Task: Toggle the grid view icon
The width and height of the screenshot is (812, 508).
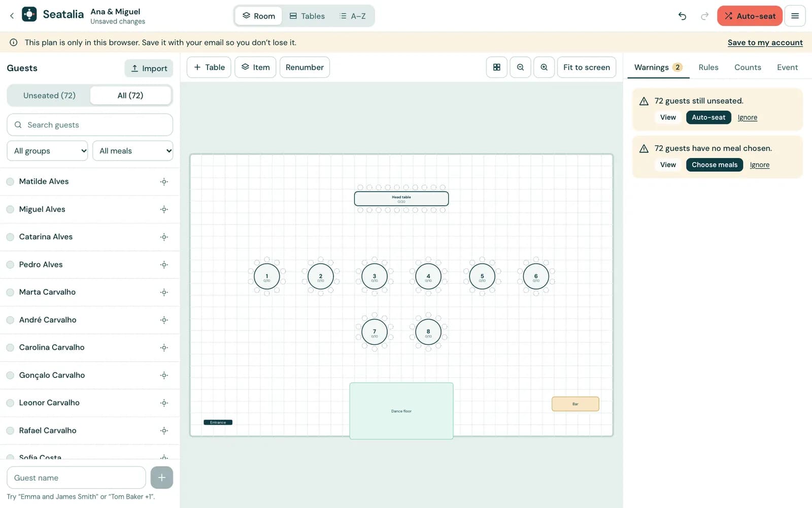Action: click(x=497, y=67)
